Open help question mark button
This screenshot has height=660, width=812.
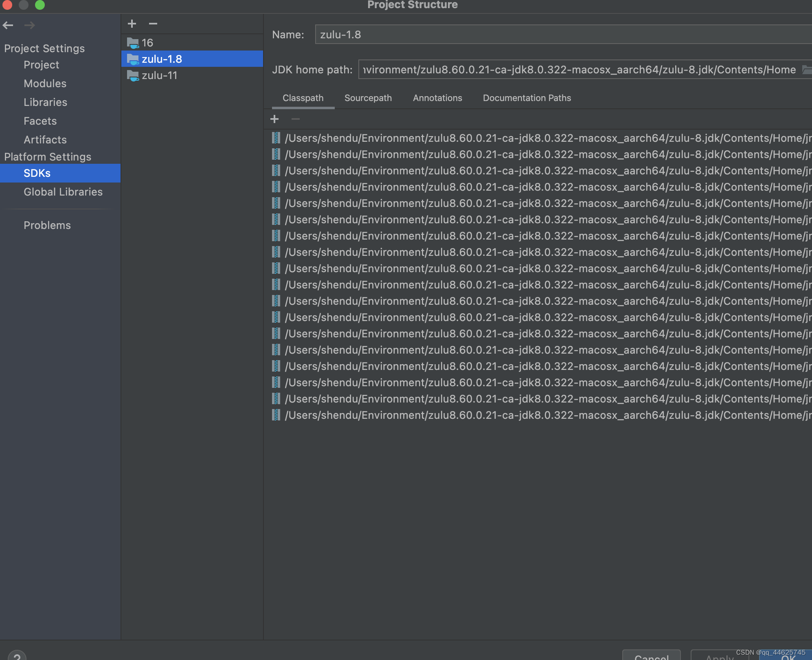pos(17,655)
